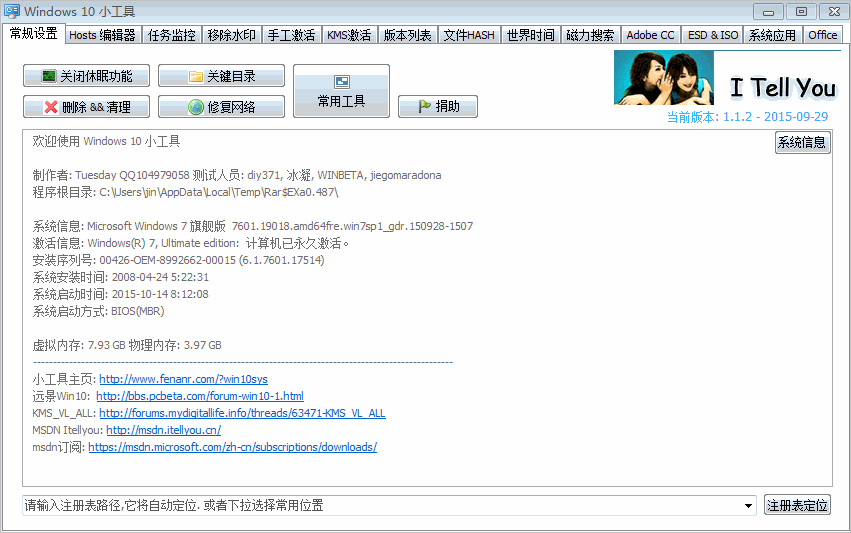Click the window icon on 常用工具 button
851x533 pixels.
click(341, 82)
